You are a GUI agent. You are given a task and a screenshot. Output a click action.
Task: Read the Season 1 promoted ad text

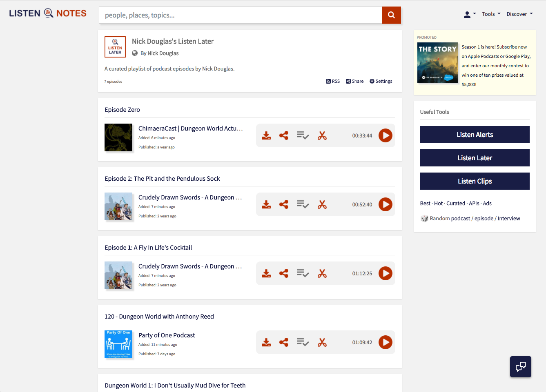[x=496, y=66]
